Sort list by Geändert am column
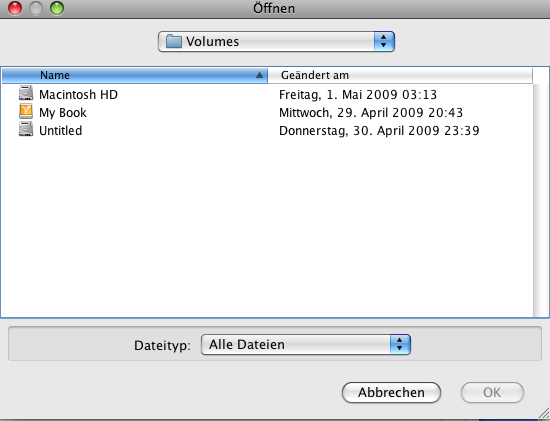Image resolution: width=550 pixels, height=421 pixels. pyautogui.click(x=400, y=75)
